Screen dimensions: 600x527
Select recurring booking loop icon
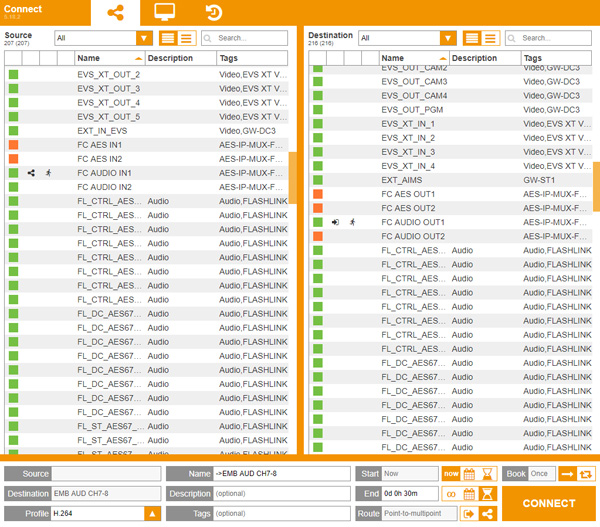tap(586, 474)
